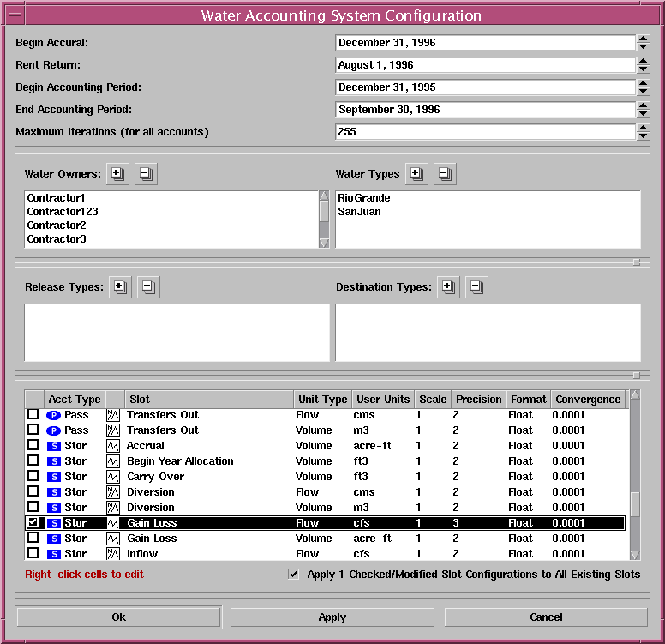Click the Unit Type column header
This screenshot has width=665, height=644.
coord(322,399)
